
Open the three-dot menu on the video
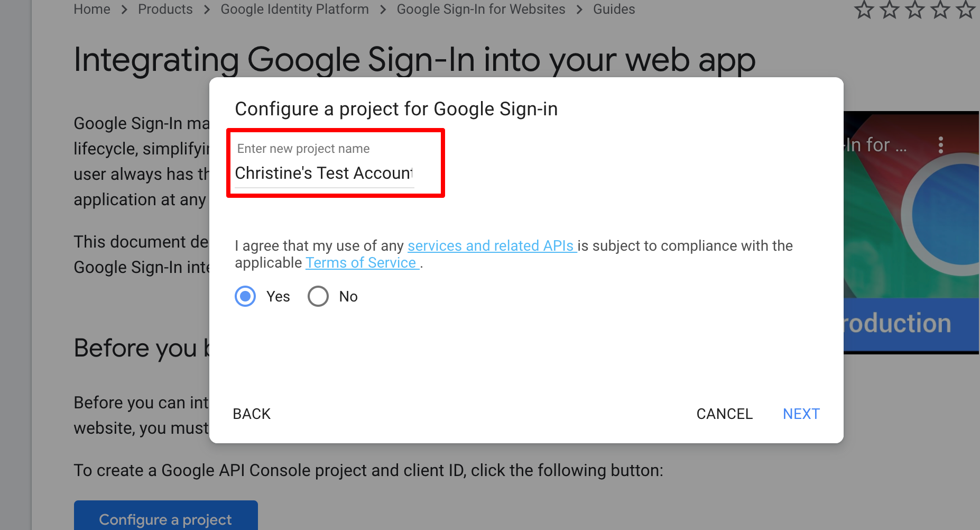[x=941, y=143]
